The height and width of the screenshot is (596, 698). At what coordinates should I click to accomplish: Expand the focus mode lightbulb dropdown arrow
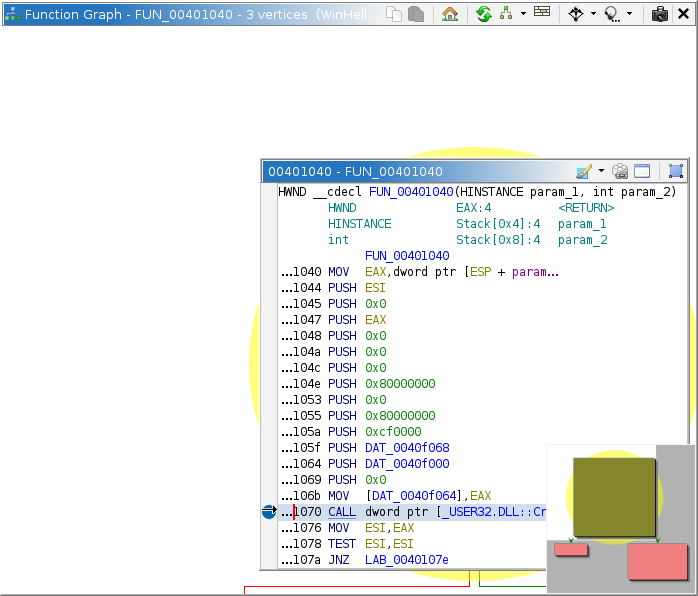point(629,14)
